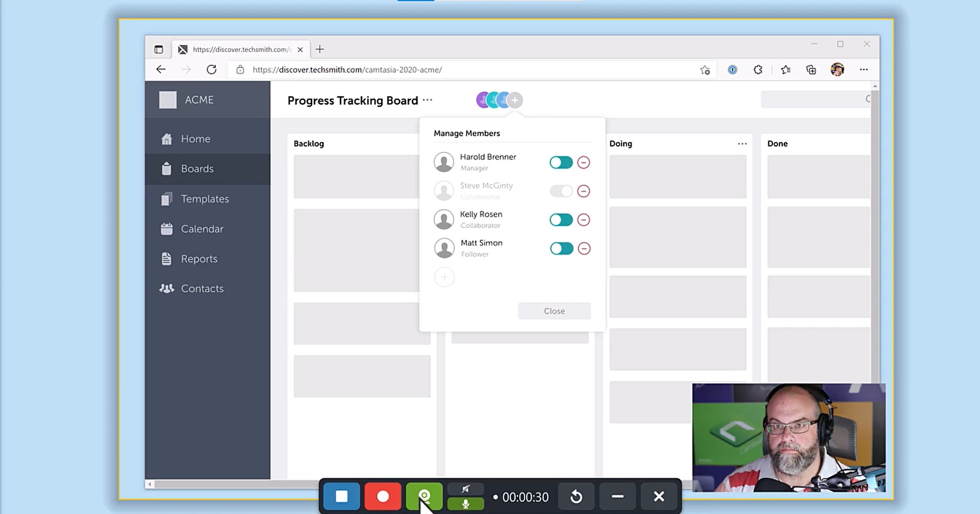Remove Harold Brenner from the board
Screen dimensions: 980x514
(583, 163)
